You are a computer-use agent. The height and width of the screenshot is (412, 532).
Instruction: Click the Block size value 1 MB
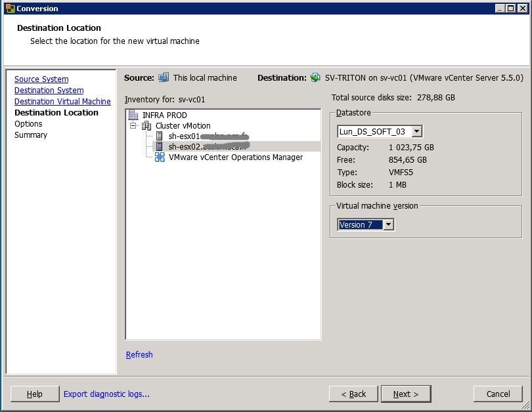[397, 185]
